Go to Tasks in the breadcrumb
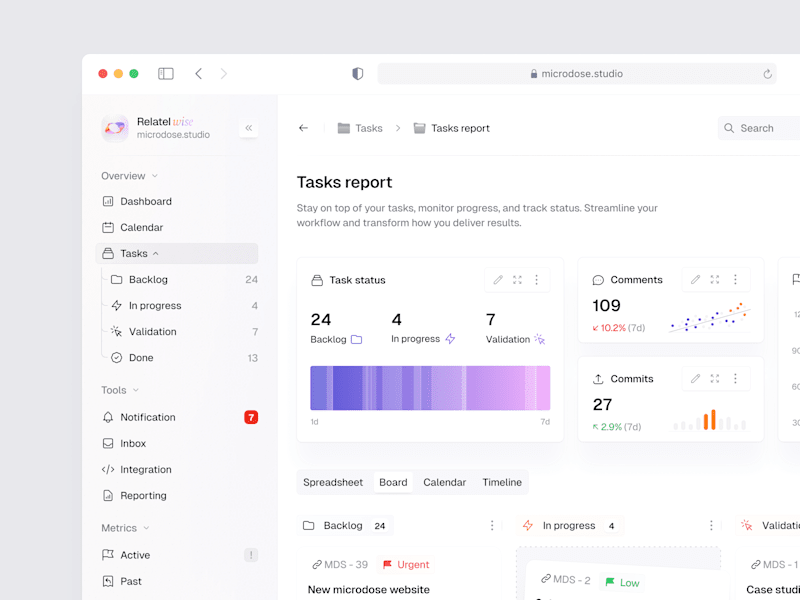 [360, 128]
